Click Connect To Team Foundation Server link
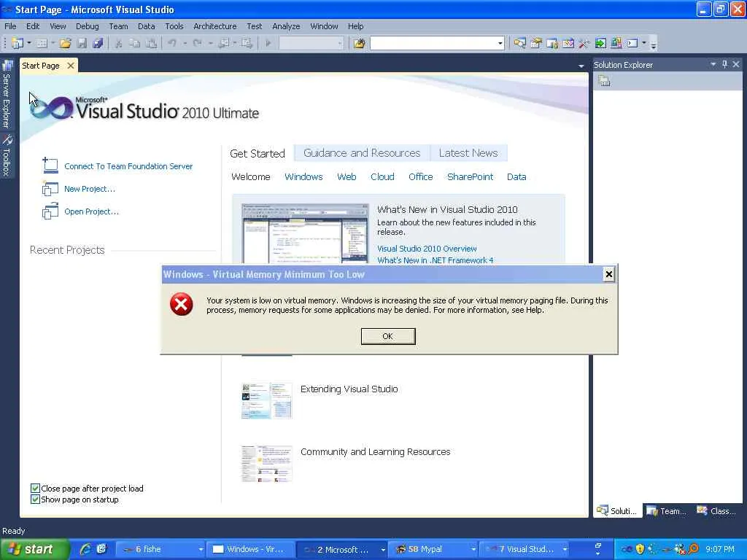The height and width of the screenshot is (560, 747). [x=128, y=166]
